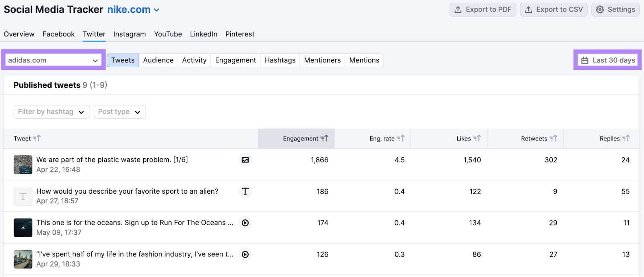Expand the Filter by hashtag dropdown
The width and height of the screenshot is (644, 277).
(52, 112)
